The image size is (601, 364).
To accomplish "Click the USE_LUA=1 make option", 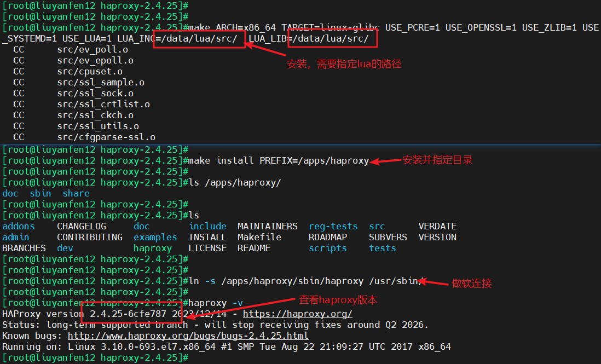I will (x=87, y=39).
